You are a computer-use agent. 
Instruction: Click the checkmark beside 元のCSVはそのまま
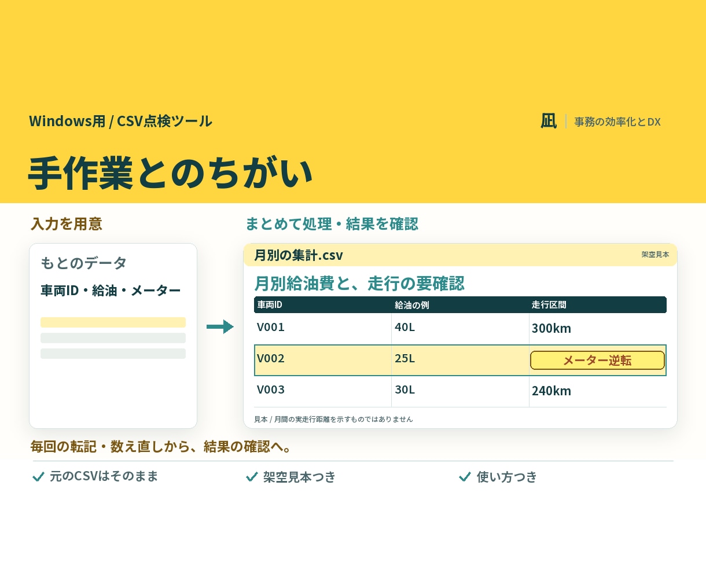(x=39, y=477)
